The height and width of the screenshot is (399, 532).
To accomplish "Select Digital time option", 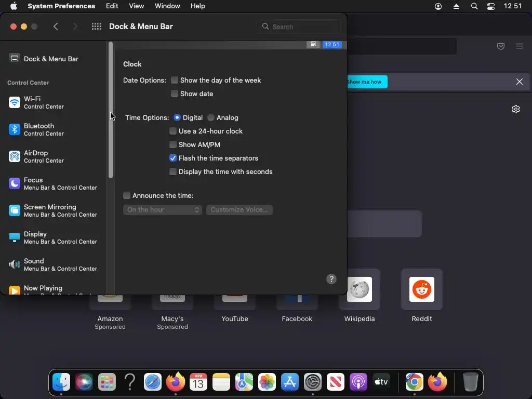I will (x=177, y=117).
